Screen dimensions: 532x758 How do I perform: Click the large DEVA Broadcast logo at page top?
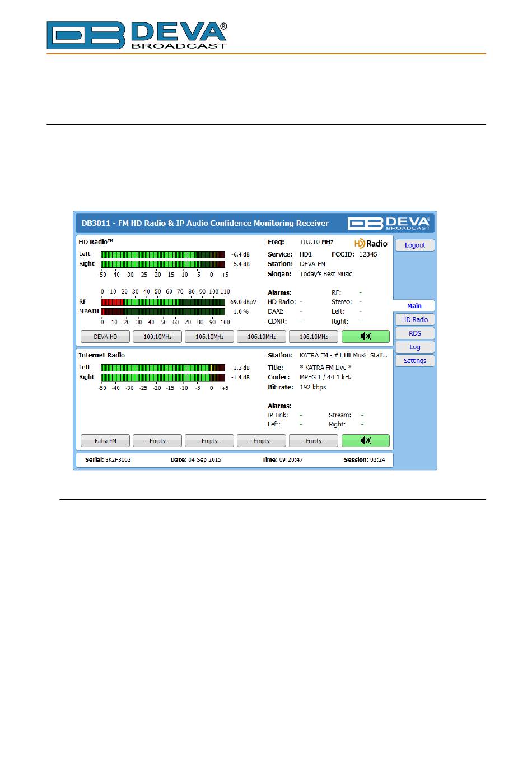point(137,35)
